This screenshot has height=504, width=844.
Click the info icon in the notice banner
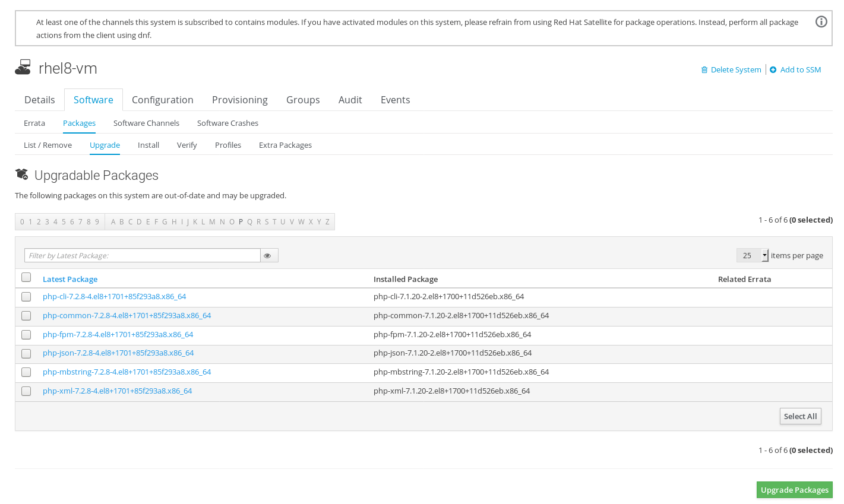pyautogui.click(x=821, y=22)
